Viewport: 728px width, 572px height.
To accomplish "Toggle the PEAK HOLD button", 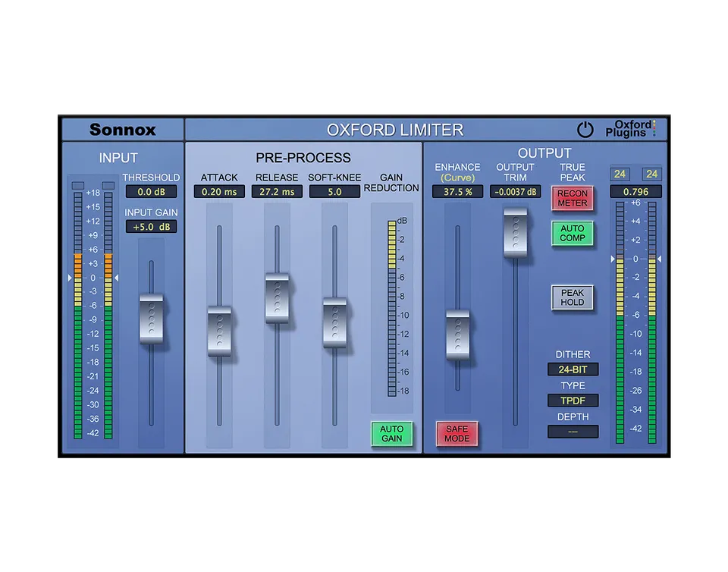I will click(x=573, y=297).
